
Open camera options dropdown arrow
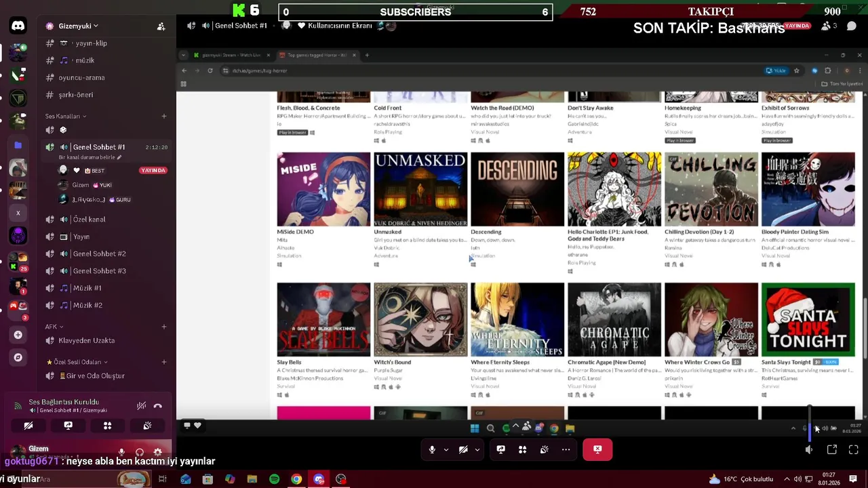coord(477,449)
